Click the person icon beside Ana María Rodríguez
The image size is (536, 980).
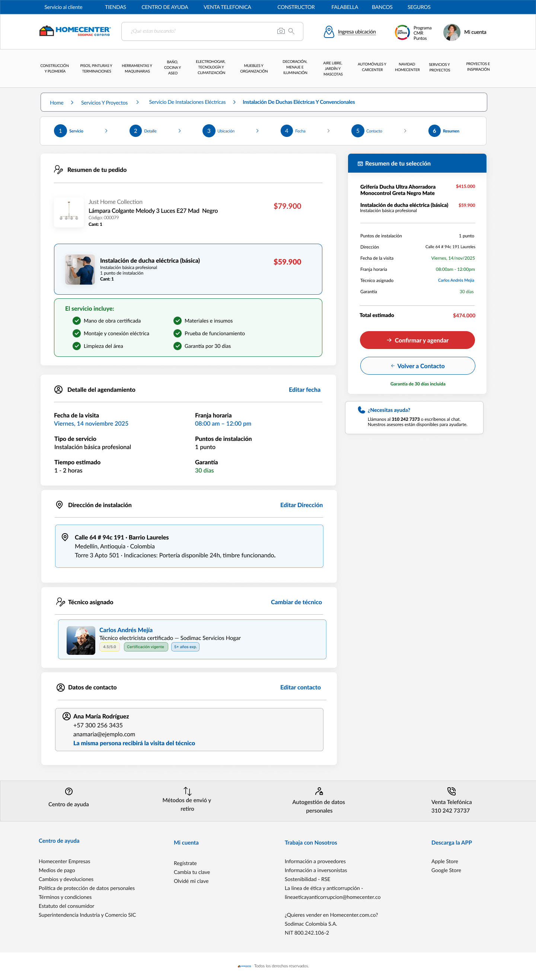pos(67,716)
